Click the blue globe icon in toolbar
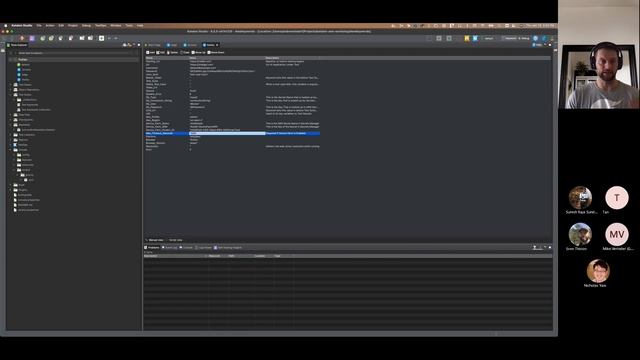 pos(536,38)
